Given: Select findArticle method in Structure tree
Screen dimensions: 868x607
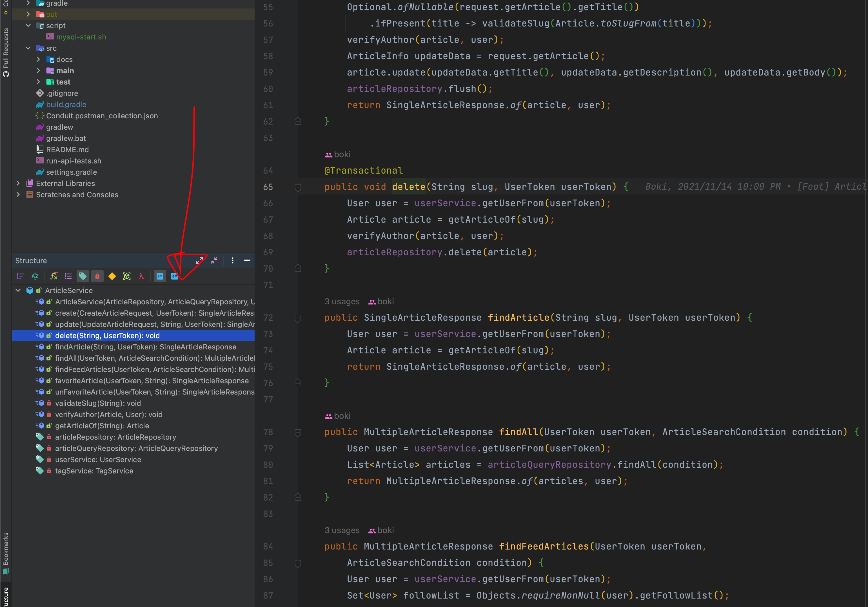Looking at the screenshot, I should pyautogui.click(x=146, y=347).
